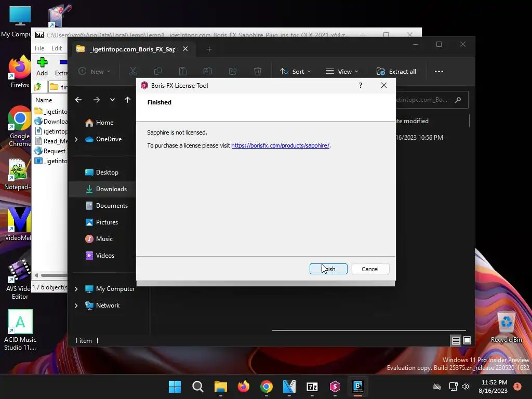Click the 7-Zip icon in taskbar
Viewport: 532px width, 399px height.
coord(312,387)
